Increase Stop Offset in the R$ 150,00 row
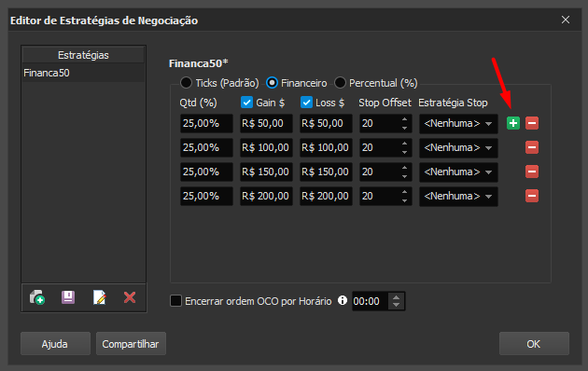 pyautogui.click(x=404, y=168)
